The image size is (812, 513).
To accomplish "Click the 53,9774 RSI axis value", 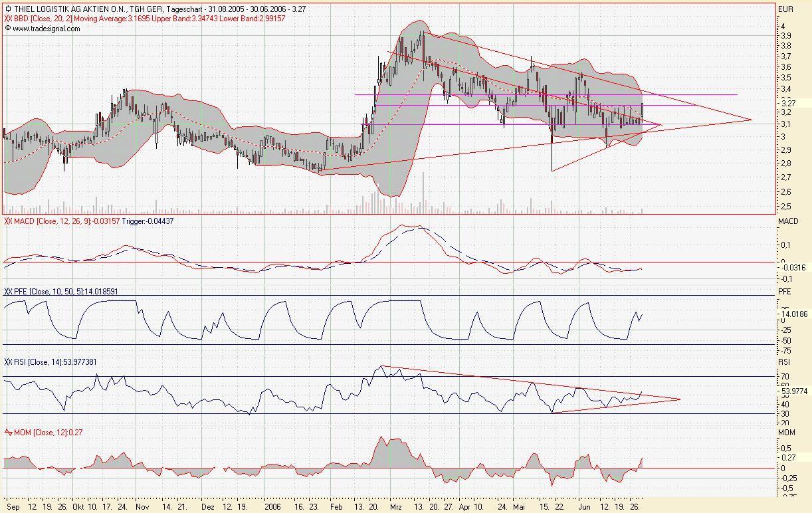I will pyautogui.click(x=795, y=392).
